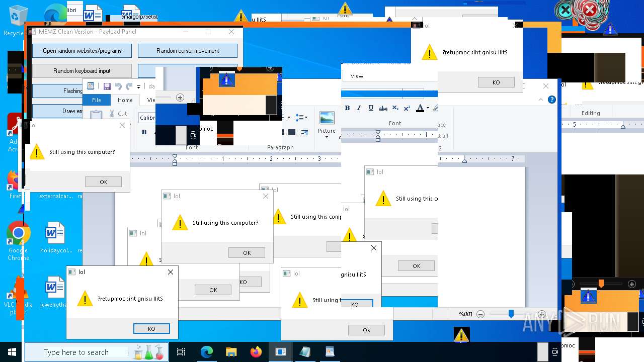This screenshot has height=362, width=644.
Task: Click the Redo arrow in WordPad's title bar
Action: (x=129, y=86)
